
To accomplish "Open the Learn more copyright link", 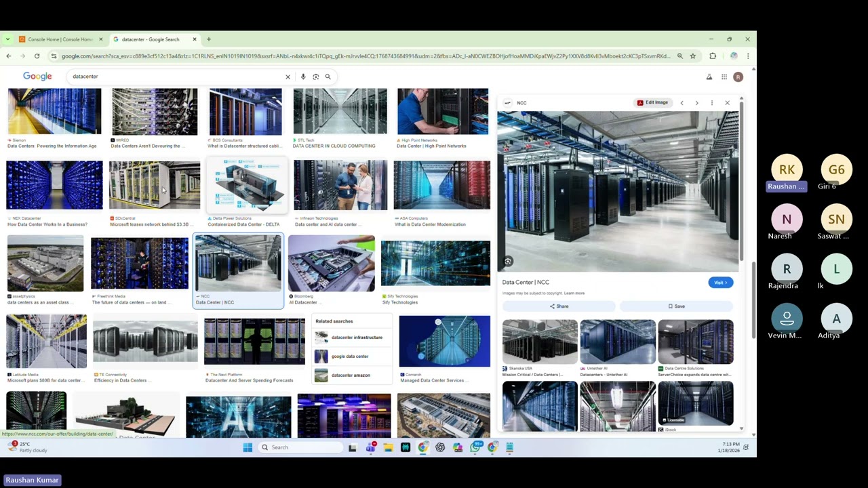I will 574,293.
